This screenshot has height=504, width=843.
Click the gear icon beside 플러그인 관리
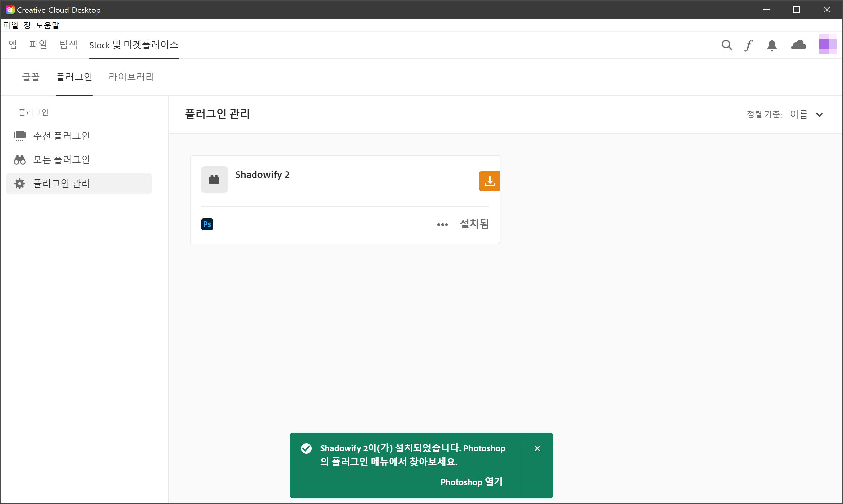pyautogui.click(x=19, y=184)
